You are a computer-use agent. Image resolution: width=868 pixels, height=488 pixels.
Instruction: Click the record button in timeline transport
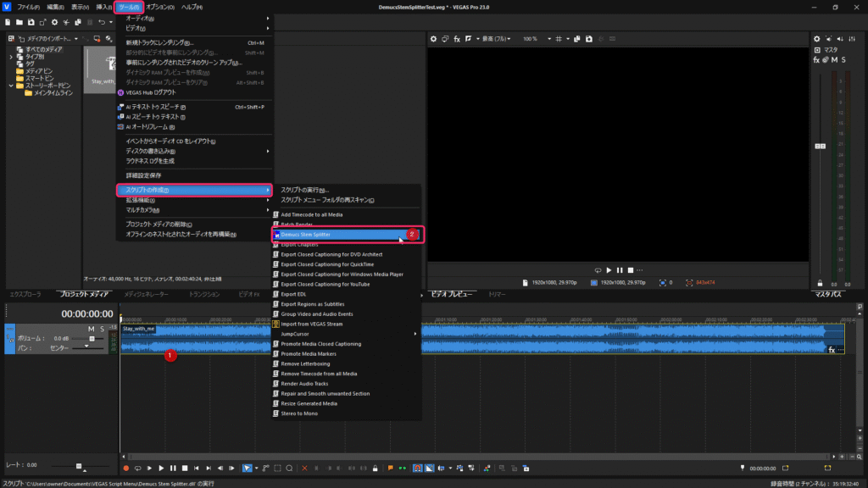(x=125, y=468)
